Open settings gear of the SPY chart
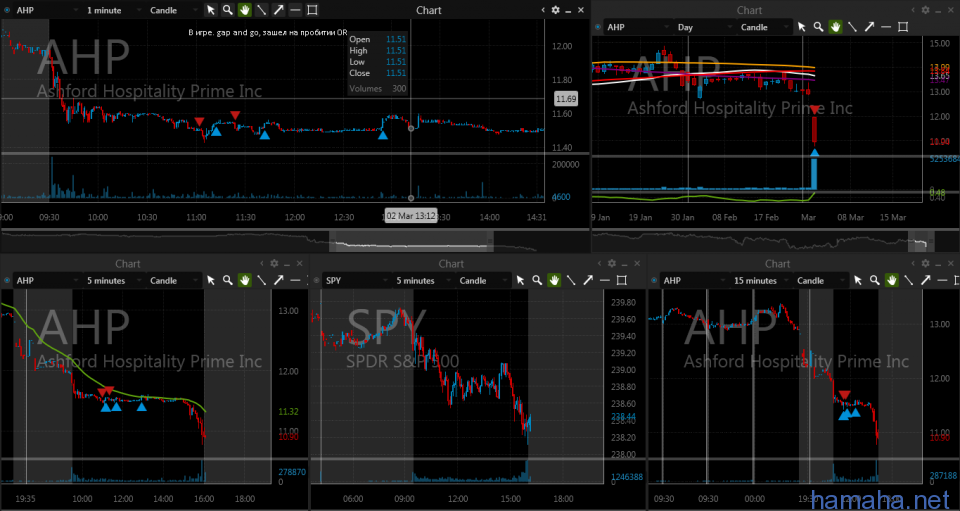This screenshot has height=511, width=960. [x=612, y=263]
